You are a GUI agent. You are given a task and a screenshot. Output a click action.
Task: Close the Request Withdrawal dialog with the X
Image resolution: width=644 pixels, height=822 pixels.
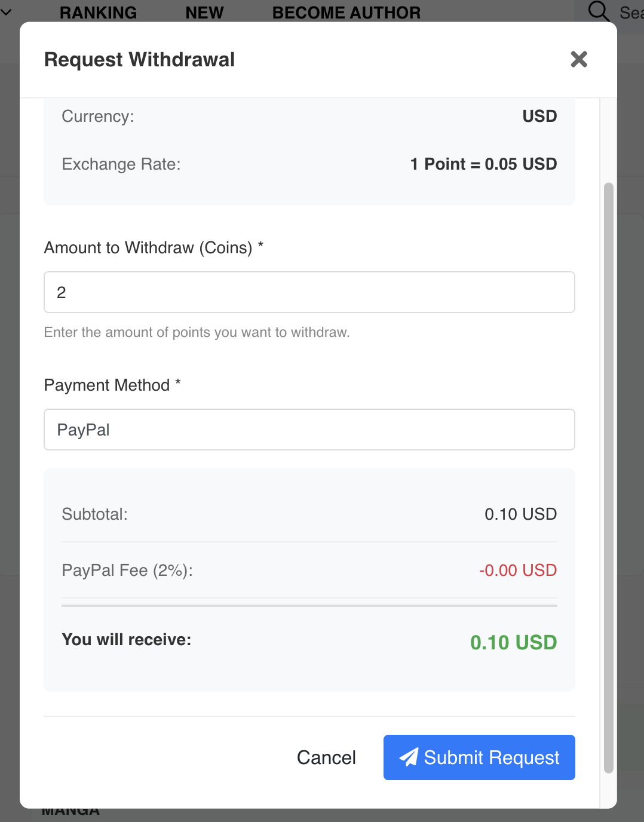point(578,59)
